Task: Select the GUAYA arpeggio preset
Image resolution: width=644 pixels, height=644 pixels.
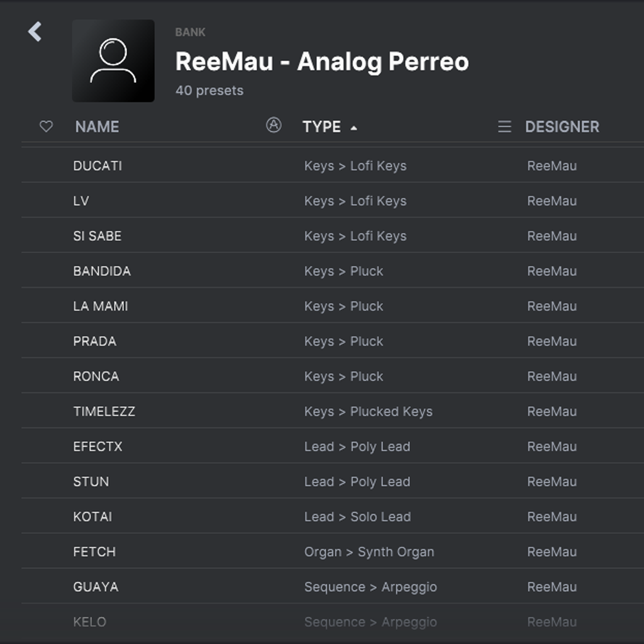Action: [x=96, y=587]
